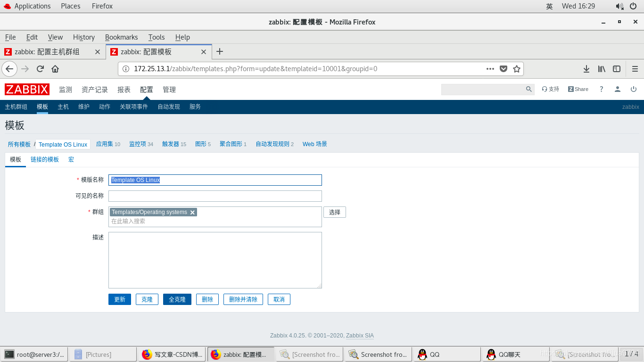Bookmark this page with the star icon
This screenshot has width=644, height=362.
[x=517, y=69]
